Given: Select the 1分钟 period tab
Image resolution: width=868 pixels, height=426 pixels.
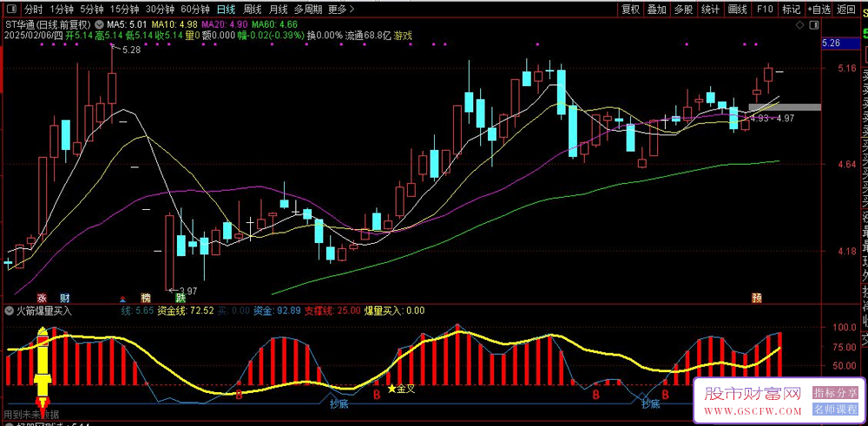Looking at the screenshot, I should point(62,9).
